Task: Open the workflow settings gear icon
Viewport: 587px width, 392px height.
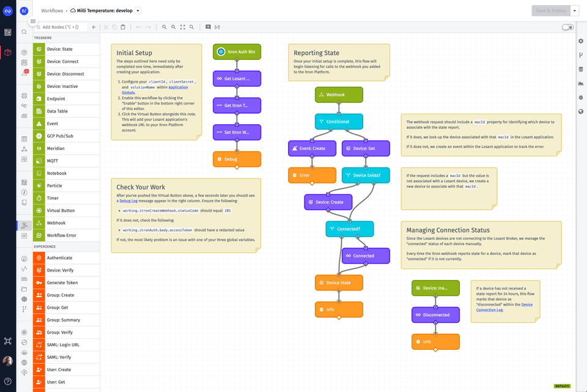Action: point(581,41)
